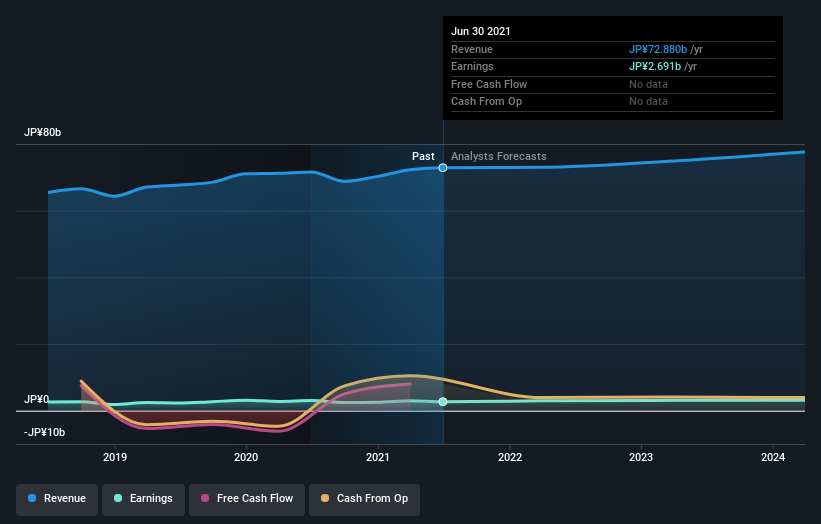The height and width of the screenshot is (524, 821).
Task: Click the 2024 x-axis label
Action: point(773,457)
